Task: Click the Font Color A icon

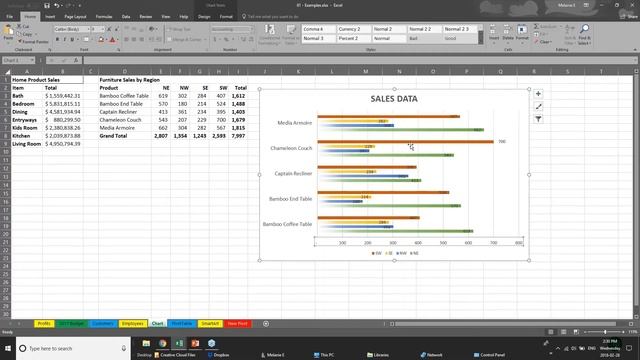Action: [x=113, y=40]
